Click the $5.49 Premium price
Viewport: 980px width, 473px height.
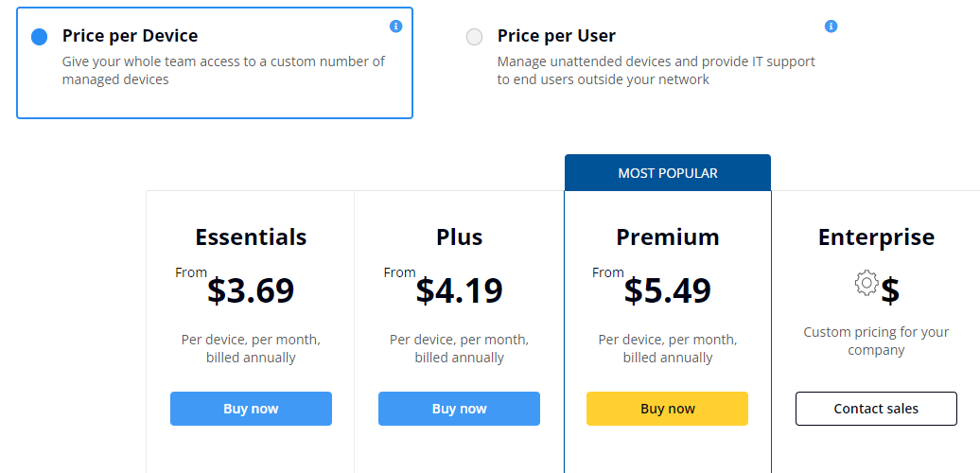point(668,290)
